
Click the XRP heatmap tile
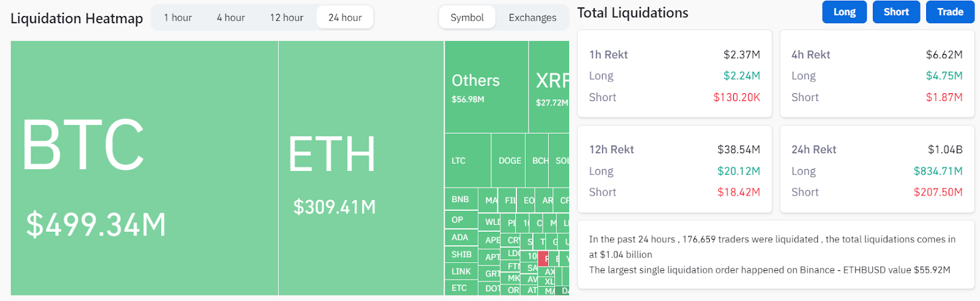point(549,87)
